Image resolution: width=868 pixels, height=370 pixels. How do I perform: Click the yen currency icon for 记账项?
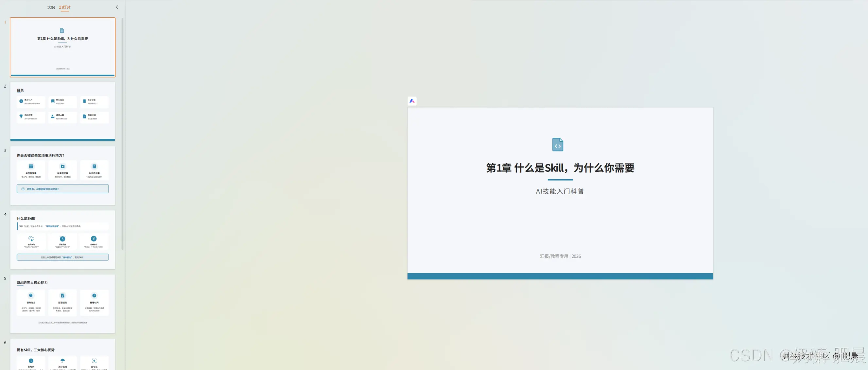(x=94, y=239)
